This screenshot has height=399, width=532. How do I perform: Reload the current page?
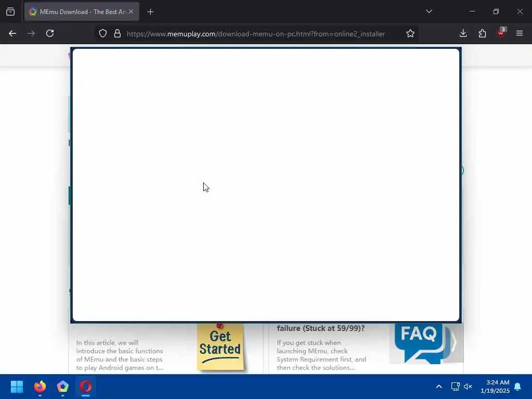click(x=50, y=33)
